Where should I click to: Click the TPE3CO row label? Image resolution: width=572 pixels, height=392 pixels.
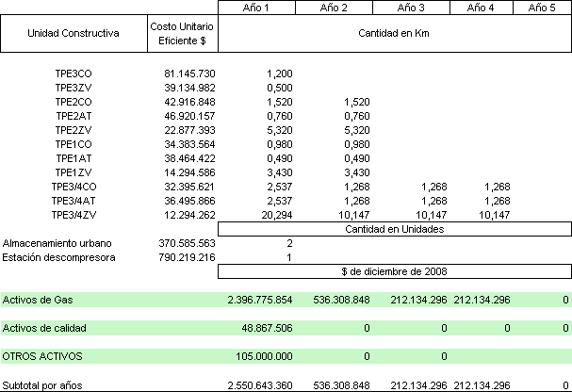tap(73, 73)
